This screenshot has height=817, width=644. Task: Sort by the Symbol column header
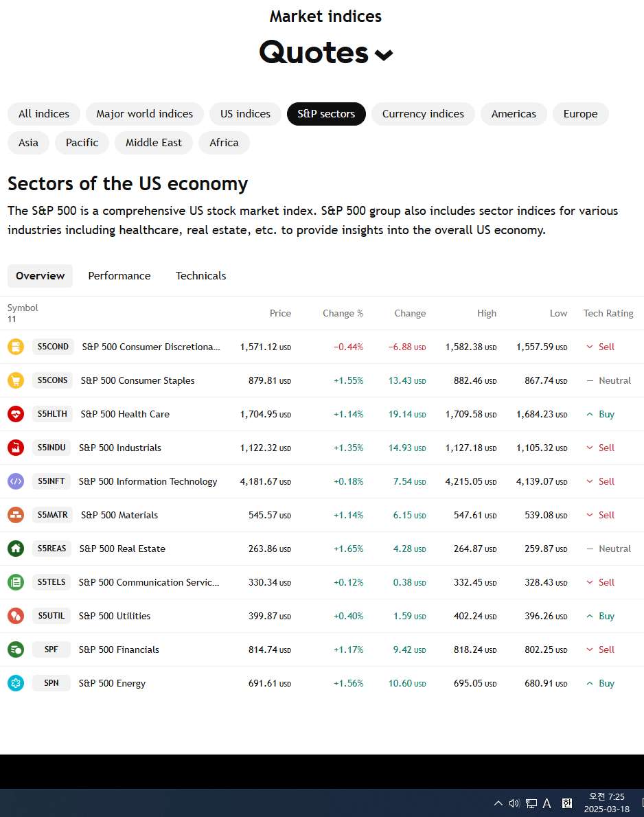[23, 308]
